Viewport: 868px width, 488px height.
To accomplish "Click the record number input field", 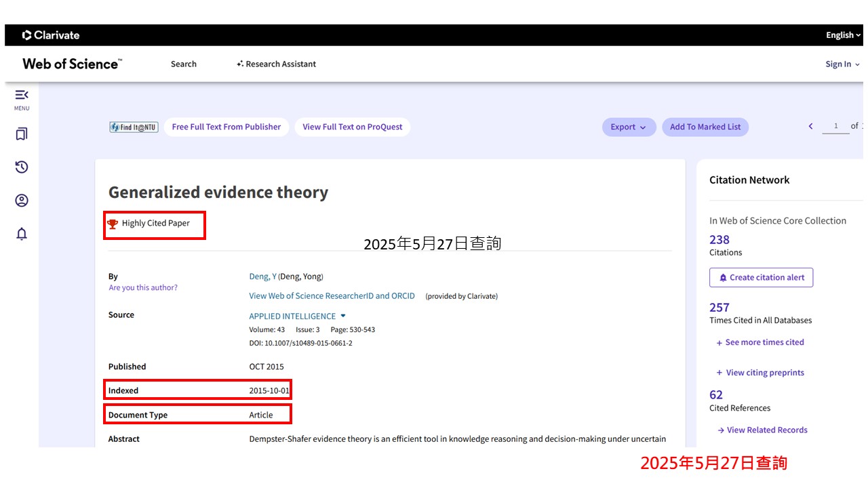I will [835, 126].
